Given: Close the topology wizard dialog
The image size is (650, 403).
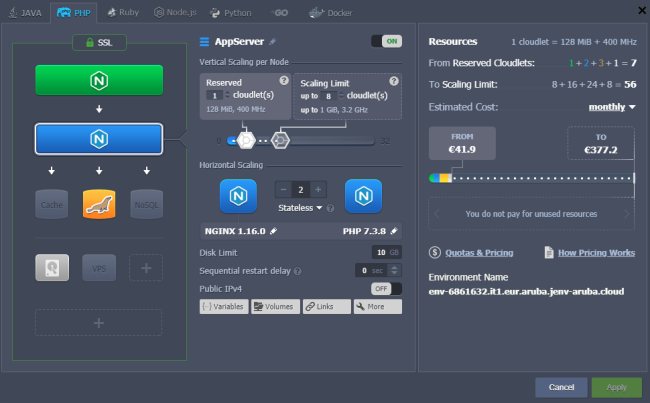Looking at the screenshot, I should (x=642, y=10).
